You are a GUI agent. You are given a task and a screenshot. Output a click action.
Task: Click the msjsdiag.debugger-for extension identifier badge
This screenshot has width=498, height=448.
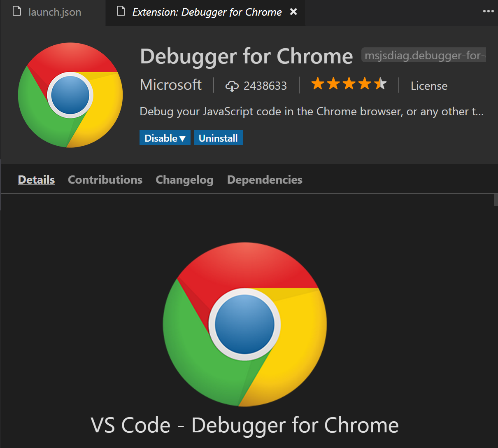424,55
